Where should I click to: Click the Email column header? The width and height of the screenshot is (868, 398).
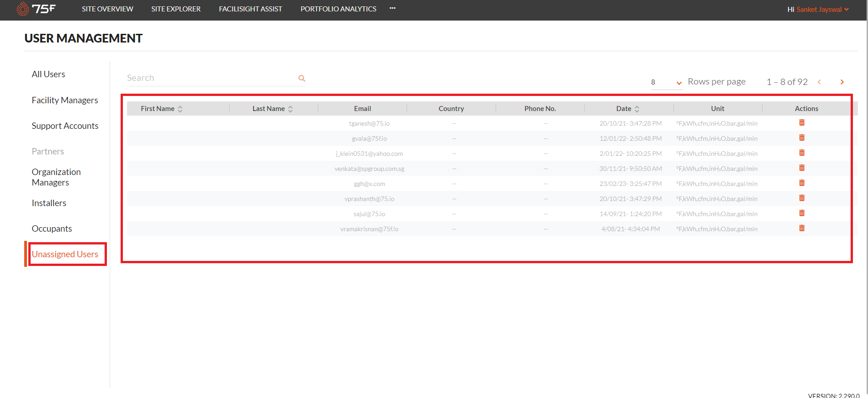pyautogui.click(x=362, y=109)
